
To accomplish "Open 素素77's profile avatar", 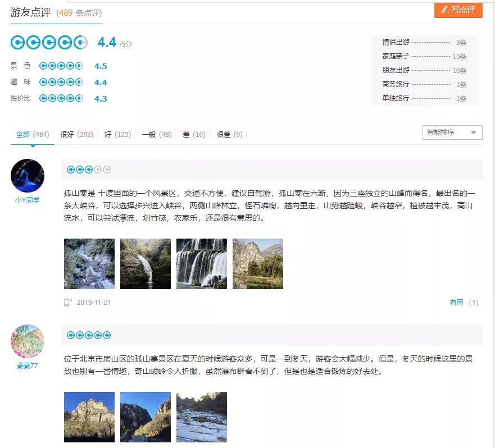I will pyautogui.click(x=28, y=341).
